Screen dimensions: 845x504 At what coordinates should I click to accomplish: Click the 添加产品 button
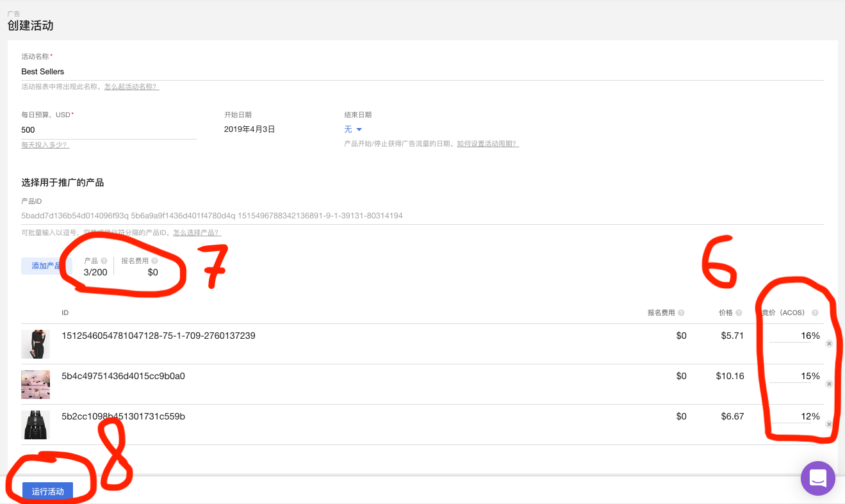[x=45, y=265]
